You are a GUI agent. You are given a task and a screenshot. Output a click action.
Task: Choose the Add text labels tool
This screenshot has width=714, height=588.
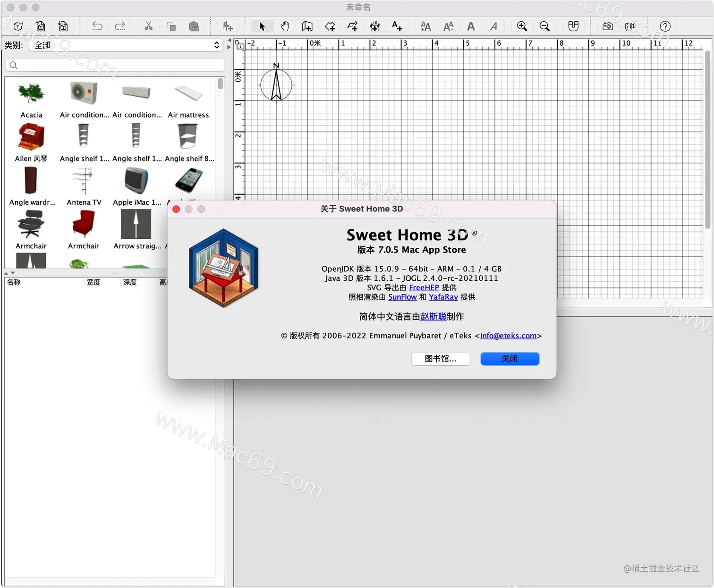[x=397, y=26]
